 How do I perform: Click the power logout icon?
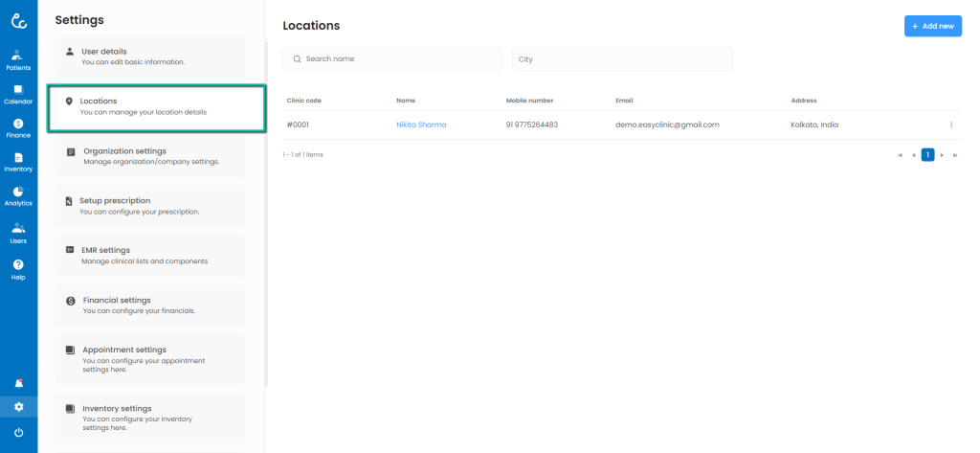click(x=18, y=433)
